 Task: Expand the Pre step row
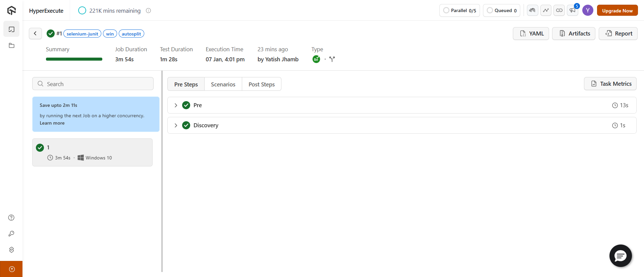(176, 105)
